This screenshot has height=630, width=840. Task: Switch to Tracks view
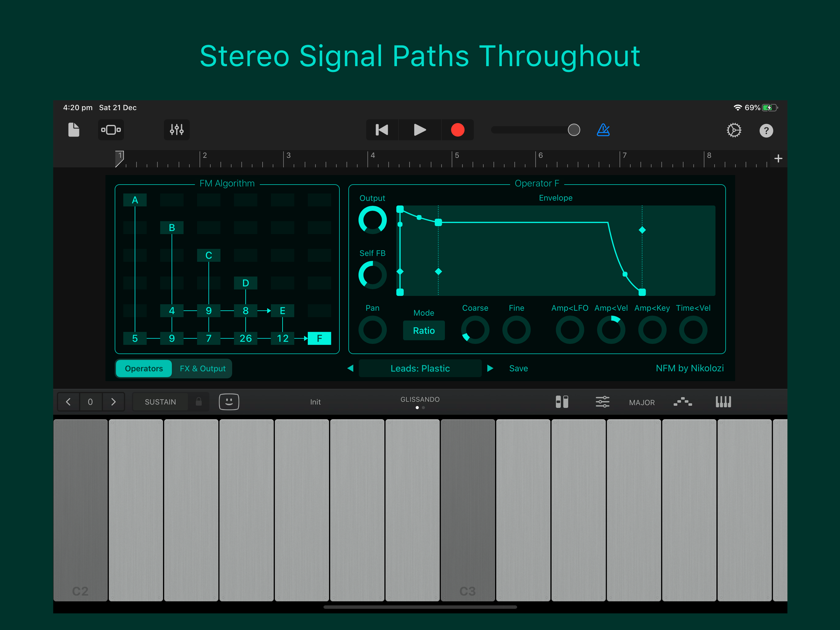[111, 130]
